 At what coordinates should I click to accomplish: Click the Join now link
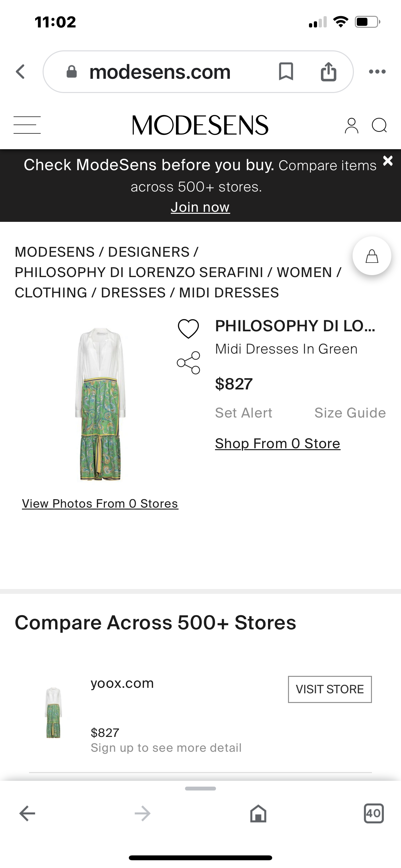pyautogui.click(x=200, y=207)
